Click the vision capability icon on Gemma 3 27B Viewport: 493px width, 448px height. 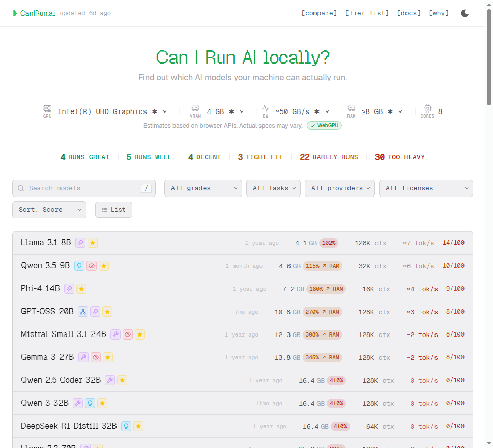[x=95, y=357]
